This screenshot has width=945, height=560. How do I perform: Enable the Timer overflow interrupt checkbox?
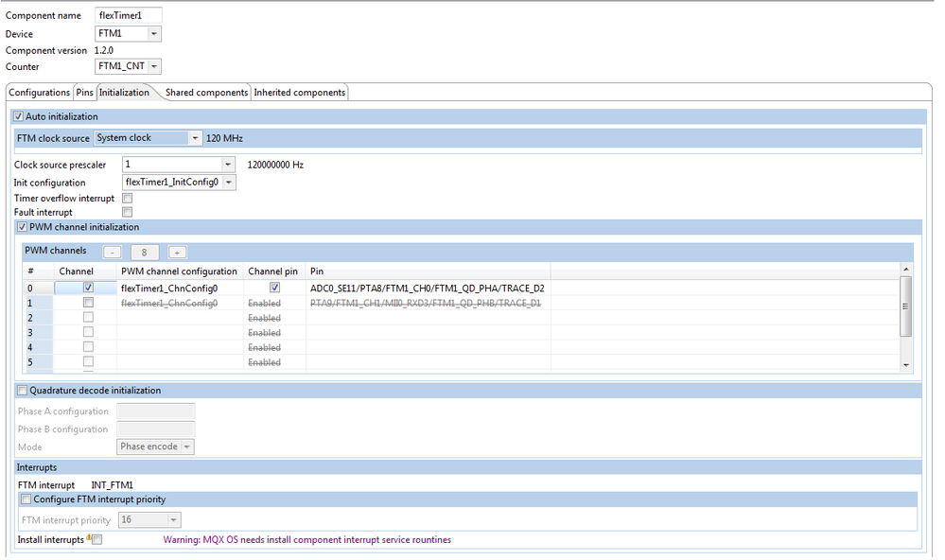[x=127, y=198]
